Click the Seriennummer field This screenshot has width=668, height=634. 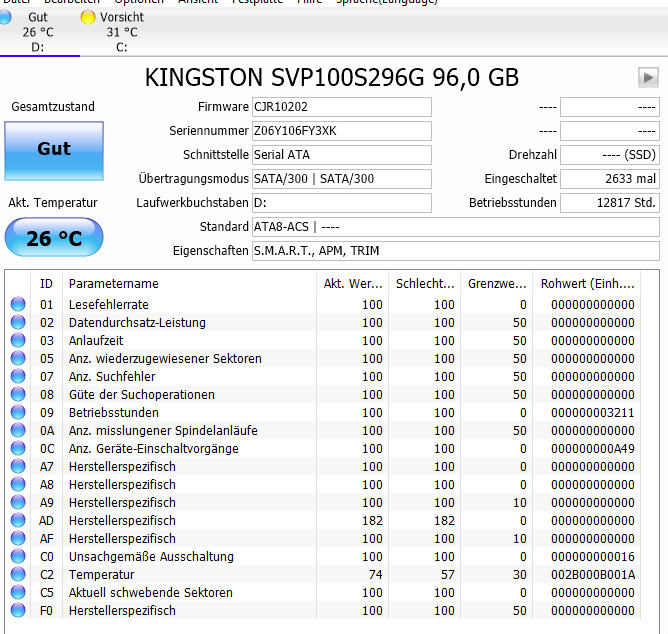click(x=342, y=131)
